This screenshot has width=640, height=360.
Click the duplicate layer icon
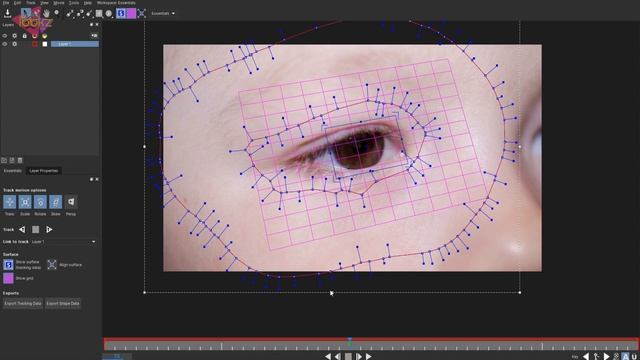[x=12, y=160]
